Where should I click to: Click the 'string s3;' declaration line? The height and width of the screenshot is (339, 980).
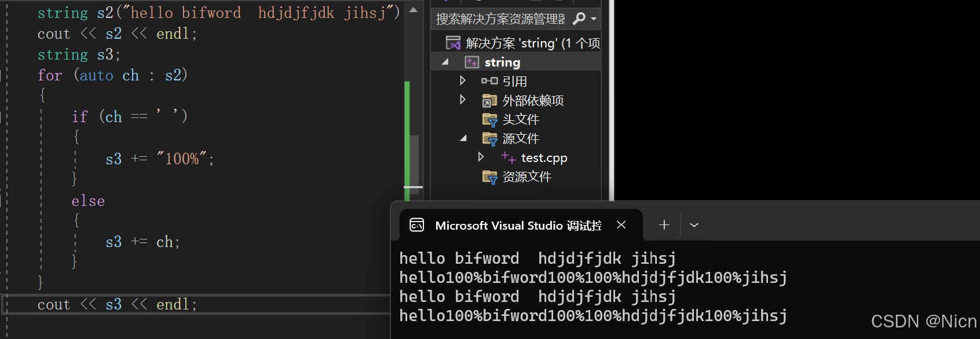point(79,54)
